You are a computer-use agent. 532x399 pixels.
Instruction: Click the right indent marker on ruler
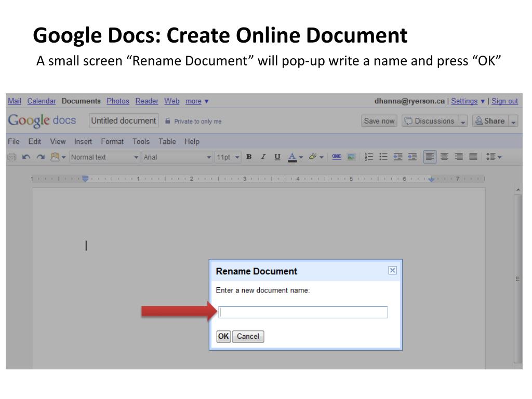(431, 179)
